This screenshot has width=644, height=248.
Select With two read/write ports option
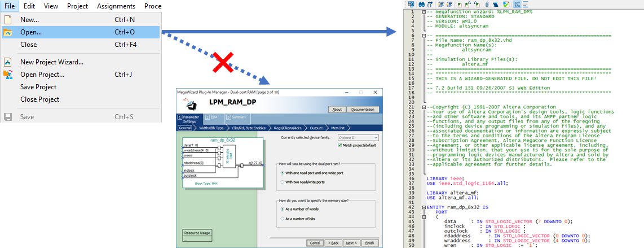[x=282, y=181]
